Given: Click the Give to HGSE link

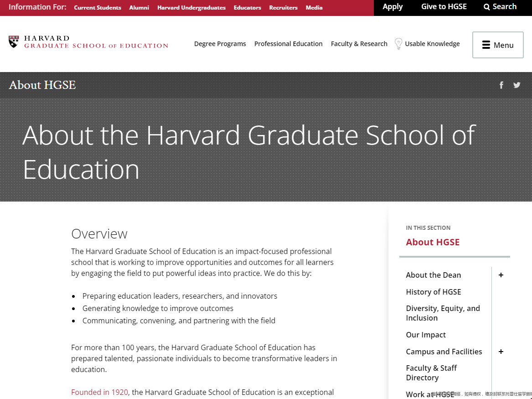Looking at the screenshot, I should point(444,7).
